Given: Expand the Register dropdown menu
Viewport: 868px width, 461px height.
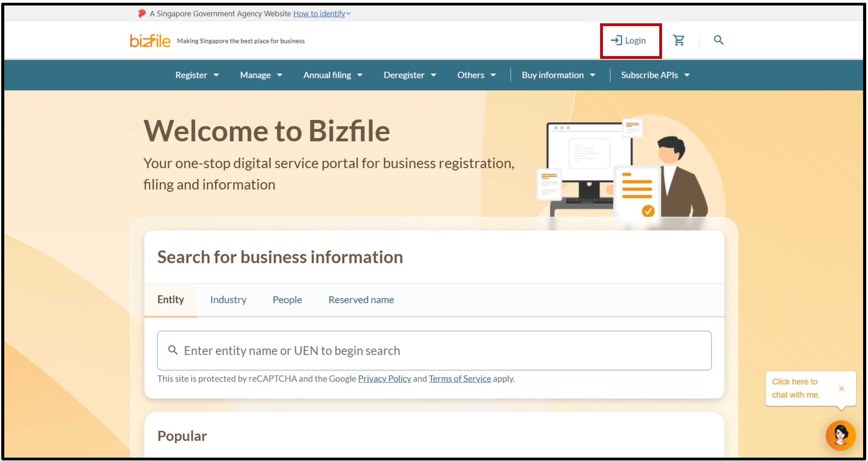Looking at the screenshot, I should coord(197,75).
